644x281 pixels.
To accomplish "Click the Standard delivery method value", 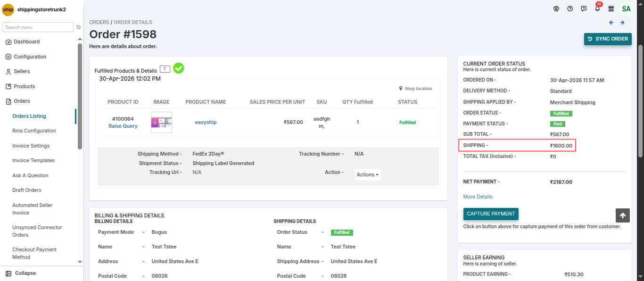I will click(561, 91).
